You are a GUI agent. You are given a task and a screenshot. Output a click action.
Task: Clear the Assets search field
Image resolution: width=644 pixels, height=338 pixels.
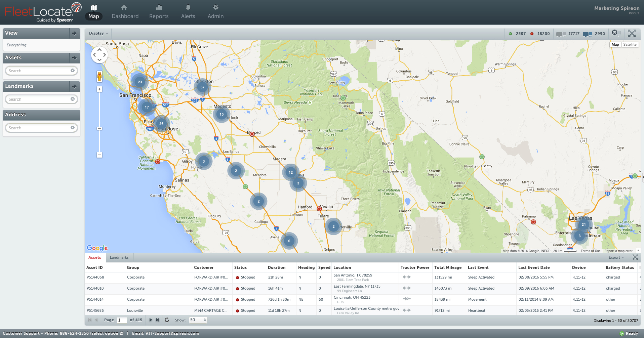72,71
